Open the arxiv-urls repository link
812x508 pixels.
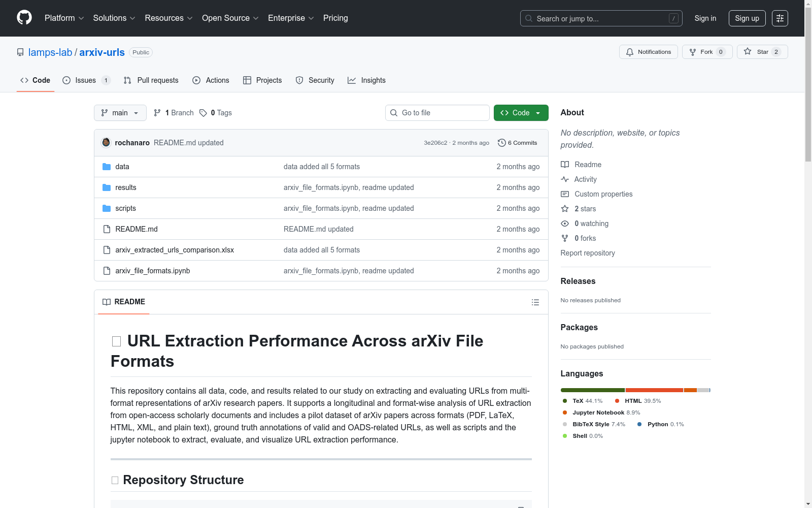pyautogui.click(x=102, y=52)
